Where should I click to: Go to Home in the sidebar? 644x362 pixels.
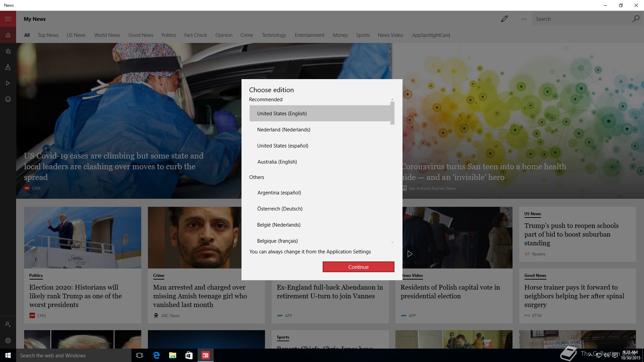(x=8, y=35)
